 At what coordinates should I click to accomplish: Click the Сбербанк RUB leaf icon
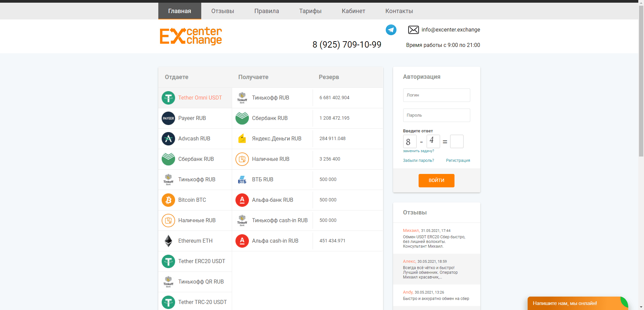pyautogui.click(x=168, y=159)
